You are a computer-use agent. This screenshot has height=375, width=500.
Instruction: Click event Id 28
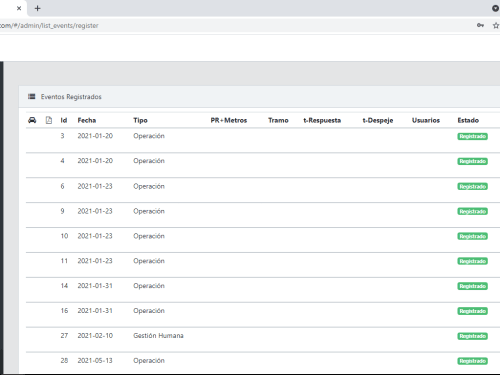point(64,361)
